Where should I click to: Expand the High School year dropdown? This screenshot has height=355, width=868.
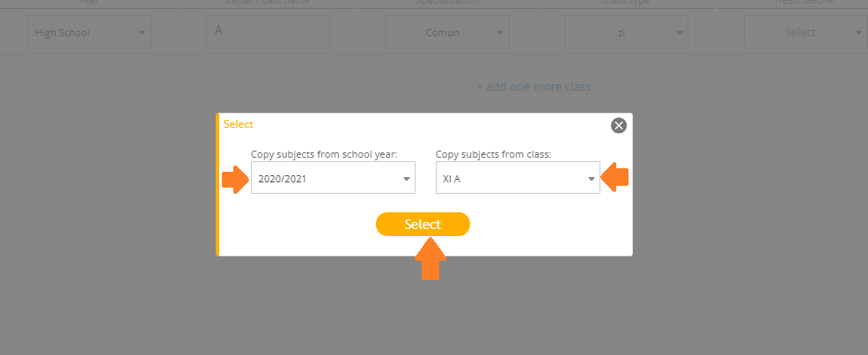89,32
